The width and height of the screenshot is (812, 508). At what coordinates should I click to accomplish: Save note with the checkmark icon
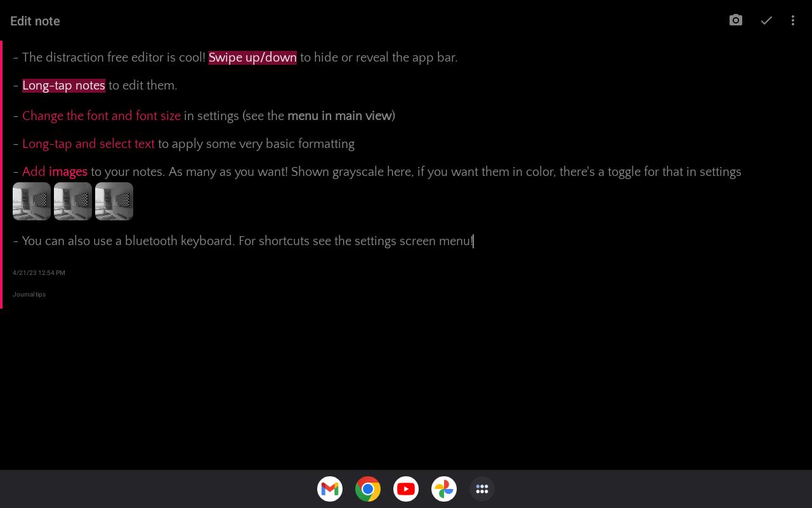point(766,20)
